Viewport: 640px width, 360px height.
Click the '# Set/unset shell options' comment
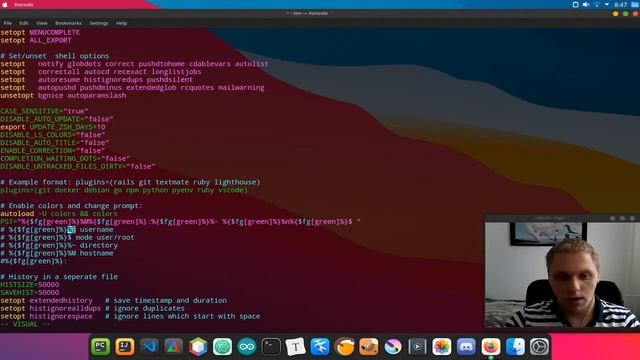tap(55, 56)
